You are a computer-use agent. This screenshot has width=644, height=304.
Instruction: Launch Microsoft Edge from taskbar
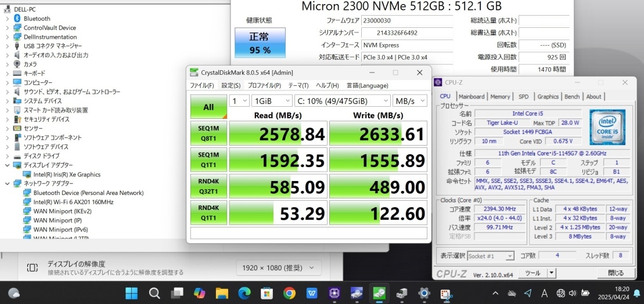coord(244,294)
